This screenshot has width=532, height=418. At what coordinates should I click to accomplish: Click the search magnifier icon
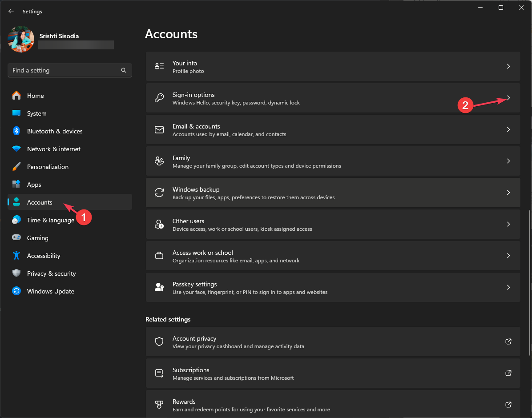[x=124, y=70]
